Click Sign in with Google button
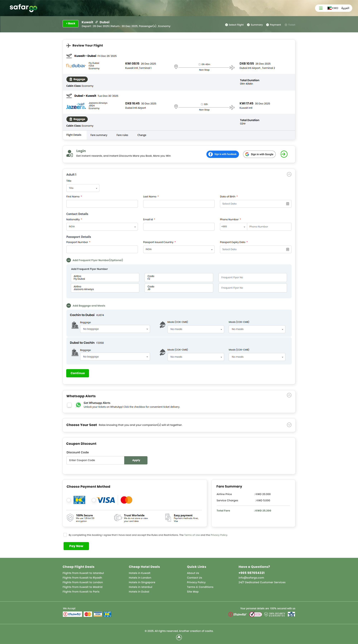 (259, 154)
